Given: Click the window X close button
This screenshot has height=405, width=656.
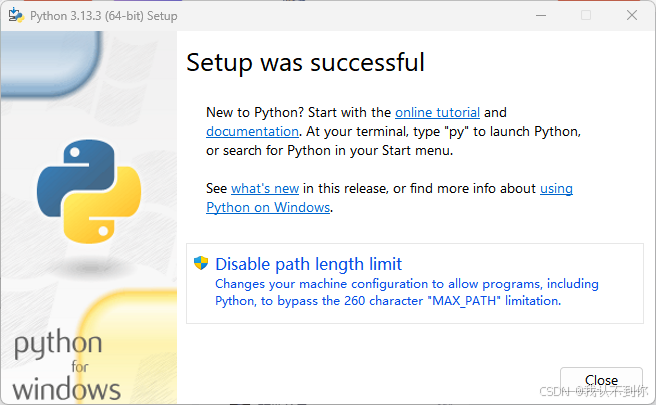Looking at the screenshot, I should 632,15.
